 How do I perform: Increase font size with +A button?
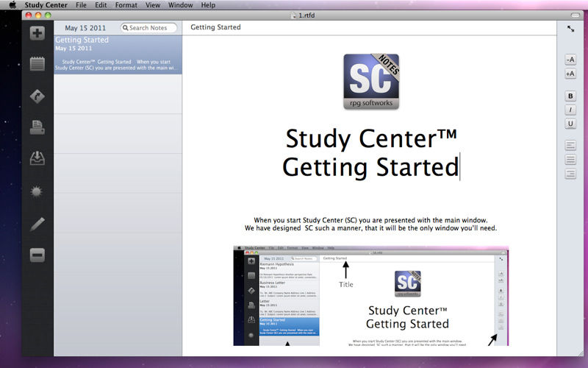570,74
